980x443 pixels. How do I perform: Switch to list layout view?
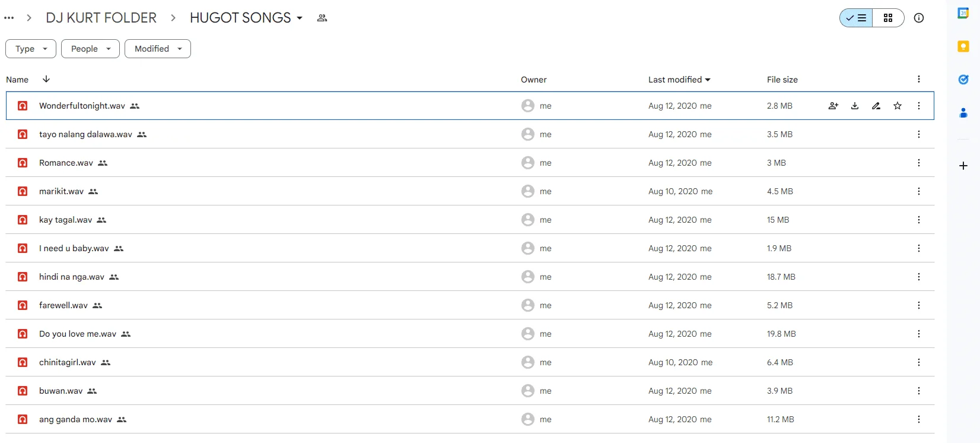[x=856, y=18]
